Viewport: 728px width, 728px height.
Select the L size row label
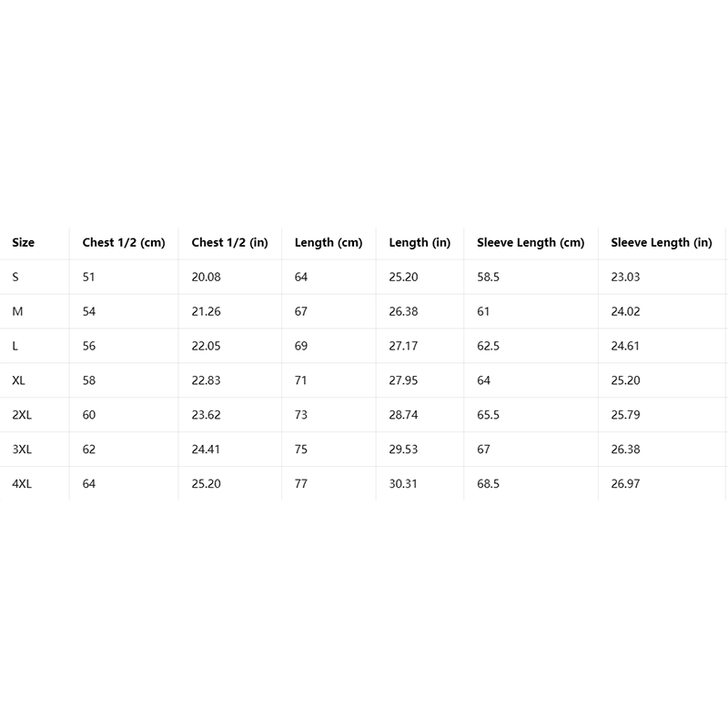click(x=15, y=346)
